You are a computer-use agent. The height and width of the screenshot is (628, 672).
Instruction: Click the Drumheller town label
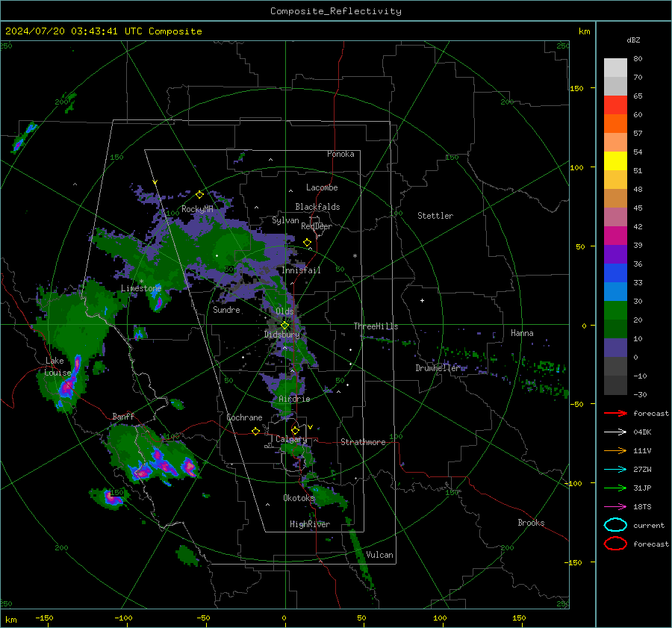point(438,368)
